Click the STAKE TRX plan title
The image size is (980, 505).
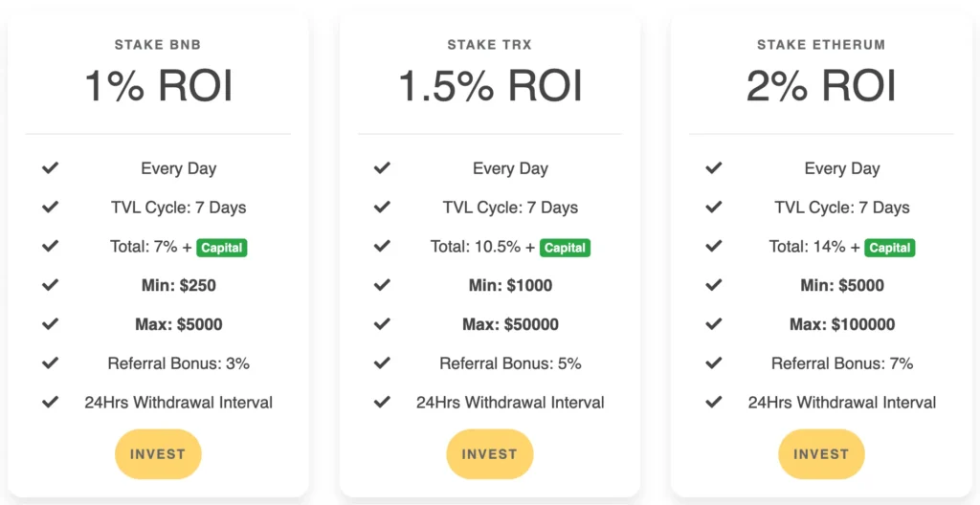490,45
